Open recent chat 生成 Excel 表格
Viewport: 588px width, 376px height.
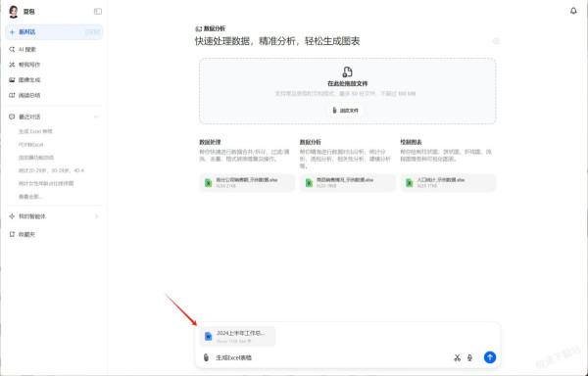coord(35,131)
